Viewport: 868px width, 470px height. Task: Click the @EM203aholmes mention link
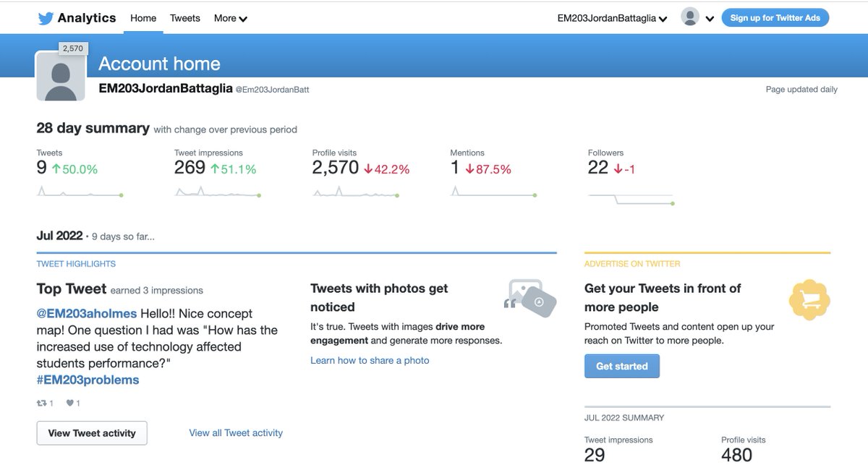click(x=87, y=314)
